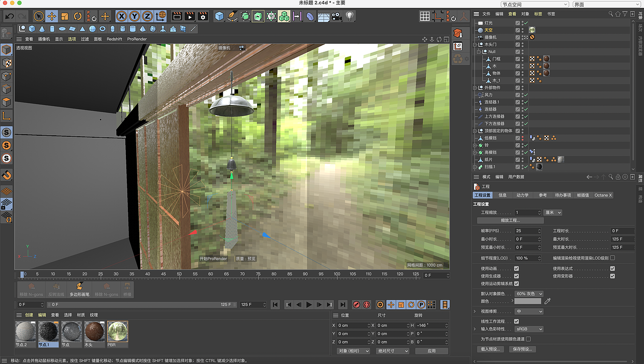The image size is (644, 364).
Task: Toggle the Z axis lock
Action: [147, 17]
